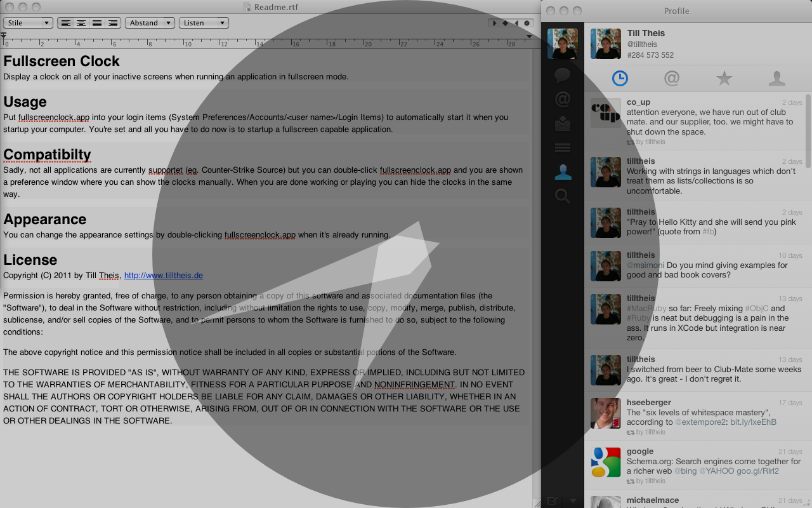Switch to the mentions @ tab in Profile
This screenshot has width=812, height=508.
[672, 78]
